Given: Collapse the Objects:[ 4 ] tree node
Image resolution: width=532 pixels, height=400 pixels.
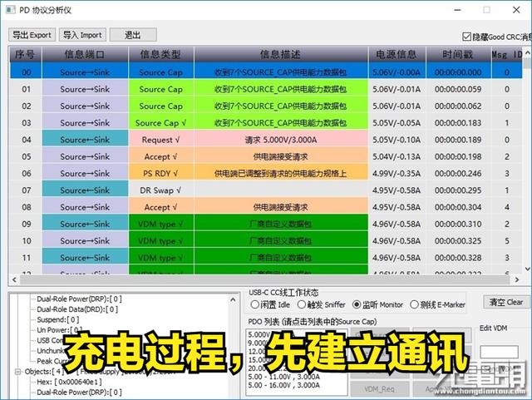Looking at the screenshot, I should [17, 372].
